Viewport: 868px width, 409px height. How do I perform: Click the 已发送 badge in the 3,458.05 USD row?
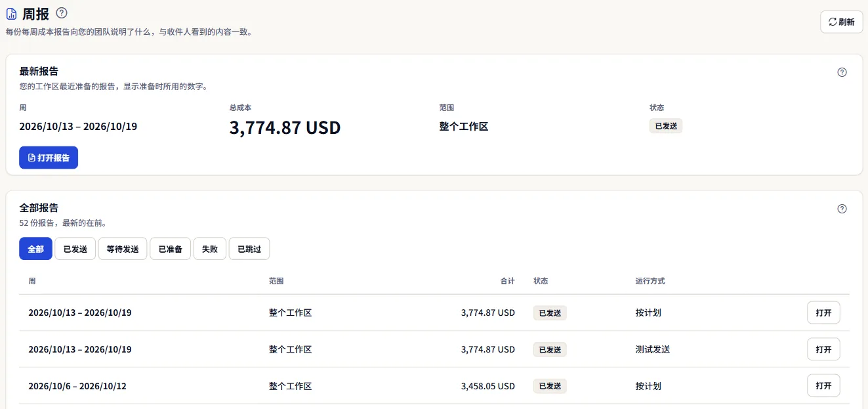(x=550, y=386)
